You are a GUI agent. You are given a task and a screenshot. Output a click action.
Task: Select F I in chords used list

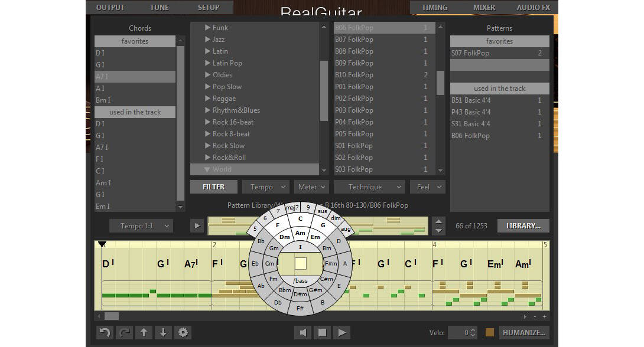click(135, 159)
